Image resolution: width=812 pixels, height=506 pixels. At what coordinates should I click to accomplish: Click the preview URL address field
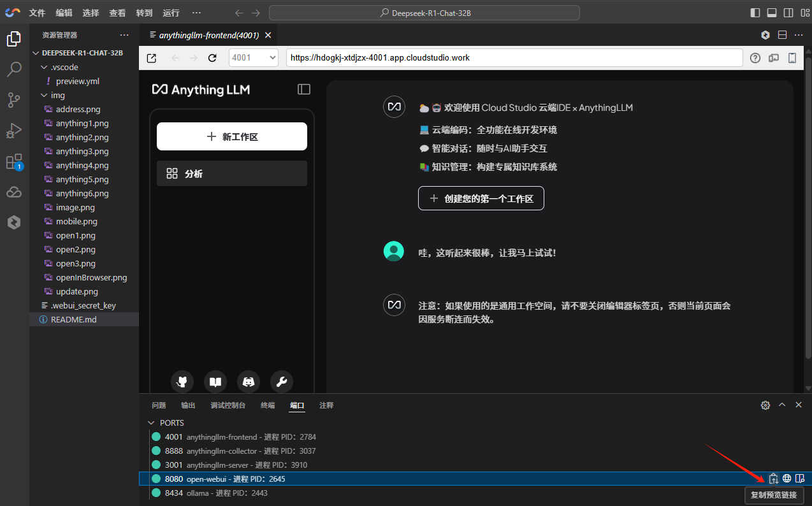(x=514, y=57)
